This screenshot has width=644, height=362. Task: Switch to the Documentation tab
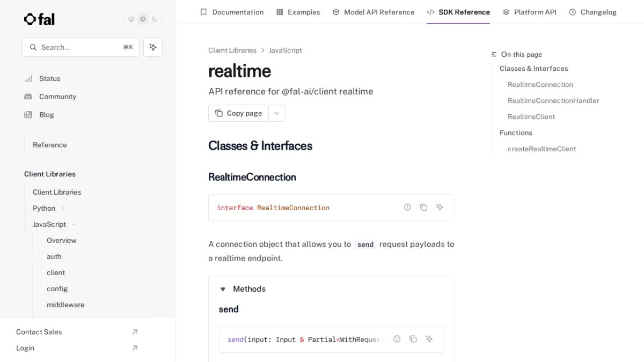click(x=232, y=12)
